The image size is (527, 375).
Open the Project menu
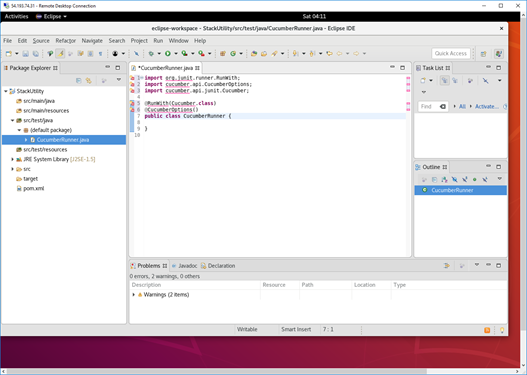(x=139, y=41)
